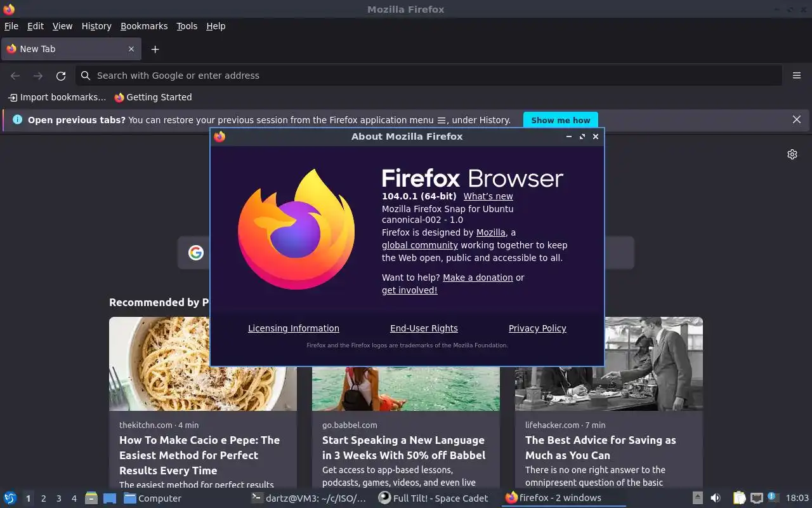The height and width of the screenshot is (508, 812).
Task: Switch to workspace 4
Action: coord(74,498)
